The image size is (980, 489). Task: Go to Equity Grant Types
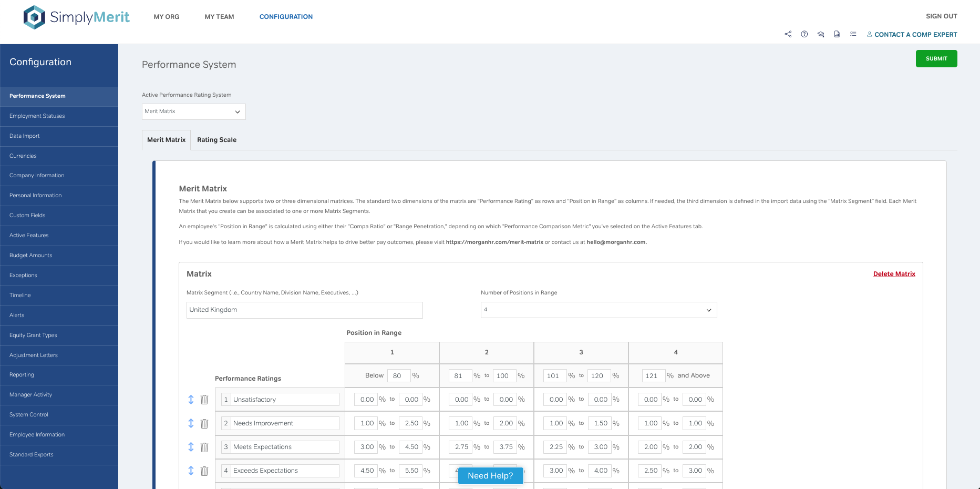[x=59, y=335]
